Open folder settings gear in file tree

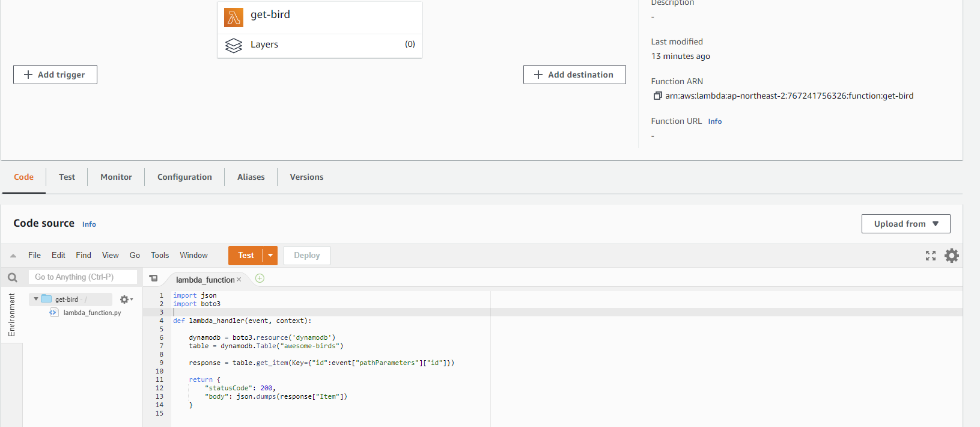pyautogui.click(x=126, y=300)
